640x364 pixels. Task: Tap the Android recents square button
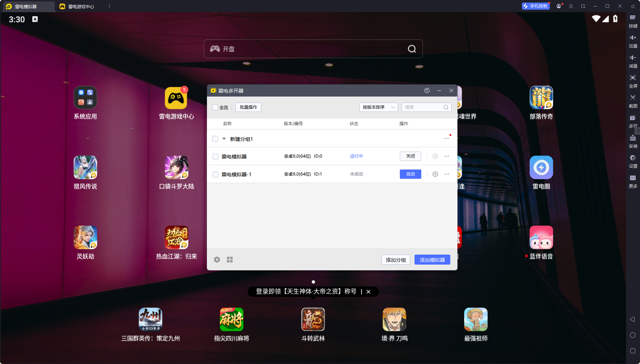point(633,351)
